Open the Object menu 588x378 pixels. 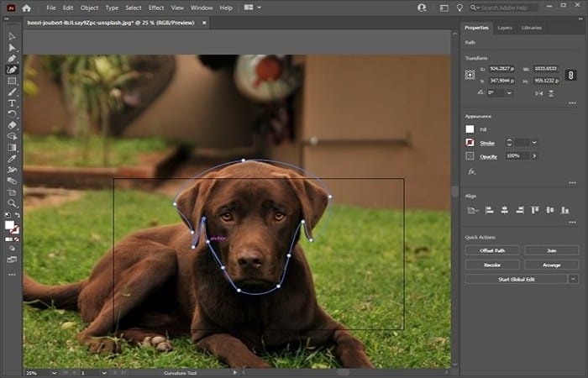tap(89, 8)
